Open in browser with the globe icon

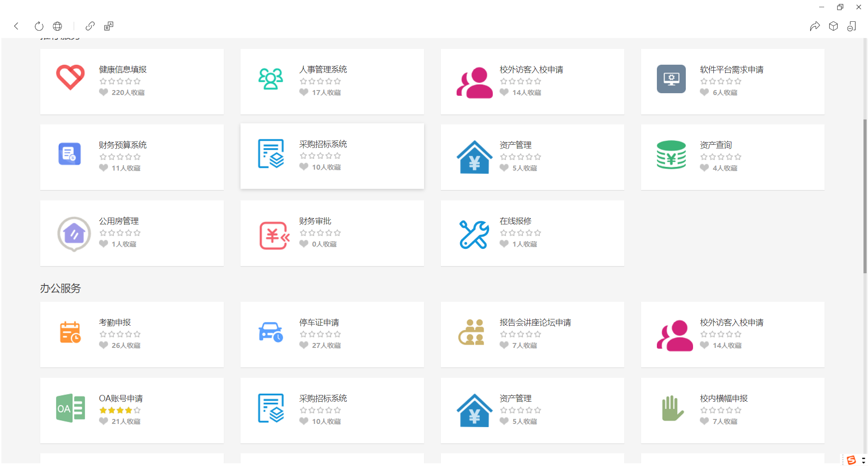(x=57, y=26)
